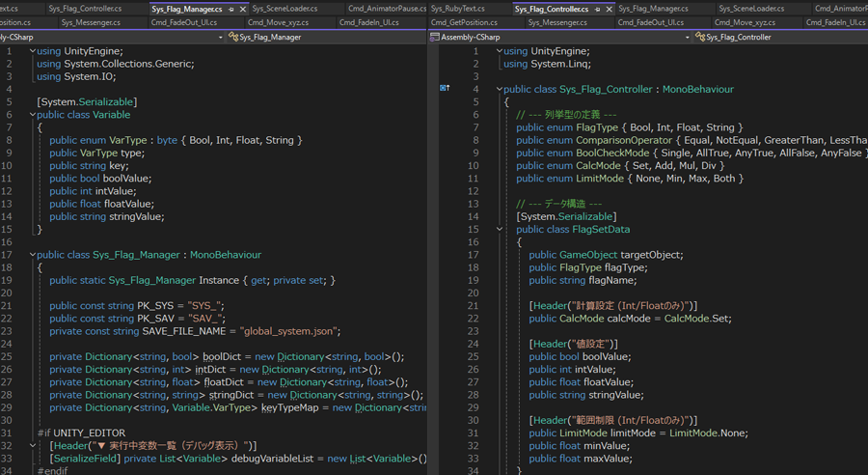Close the active Sys_Flag_Controller.cs tab
Screen dimensions: 868x475
point(609,9)
